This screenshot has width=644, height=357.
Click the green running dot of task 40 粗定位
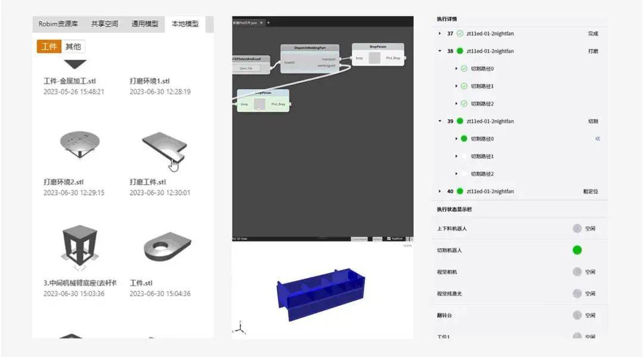pyautogui.click(x=460, y=190)
